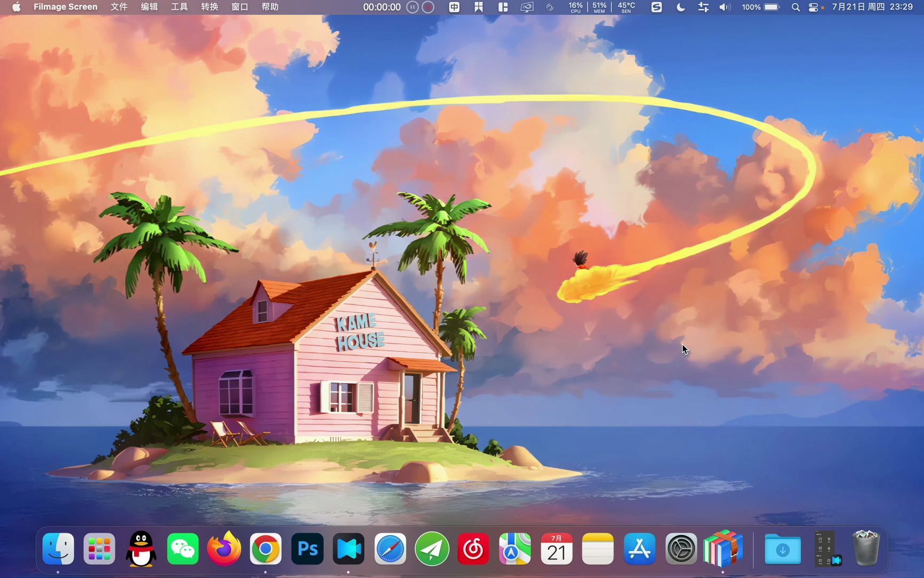Open the App Store from Dock

pos(639,549)
